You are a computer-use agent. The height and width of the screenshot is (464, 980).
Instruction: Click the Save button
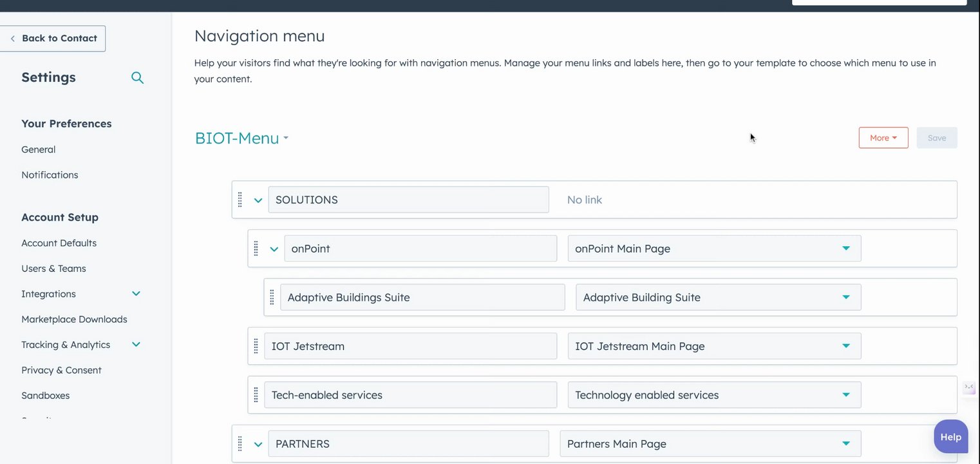pos(937,138)
